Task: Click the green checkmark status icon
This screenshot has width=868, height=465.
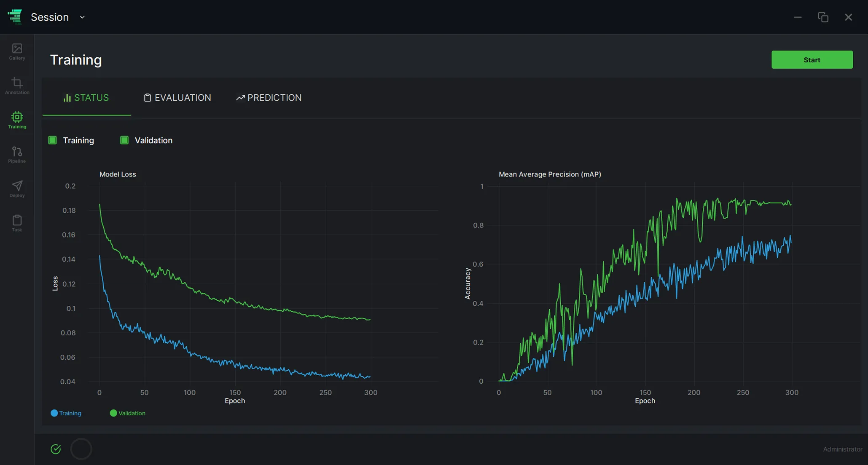Action: pyautogui.click(x=56, y=449)
